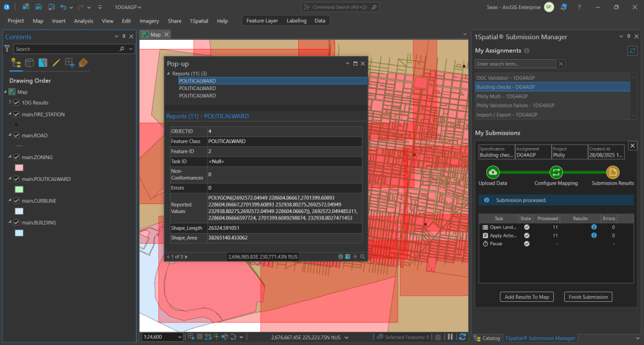Click the Add Results To Map button
Screen dimensions: 644x345
click(x=527, y=297)
